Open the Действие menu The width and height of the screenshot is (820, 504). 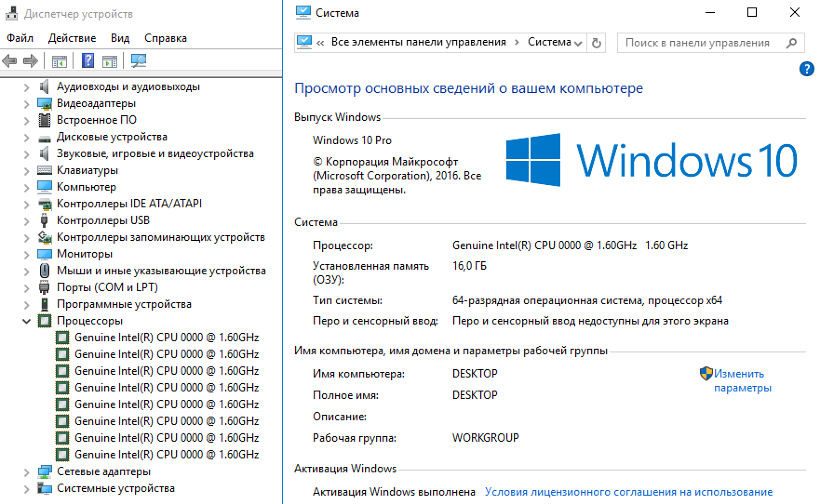[72, 38]
